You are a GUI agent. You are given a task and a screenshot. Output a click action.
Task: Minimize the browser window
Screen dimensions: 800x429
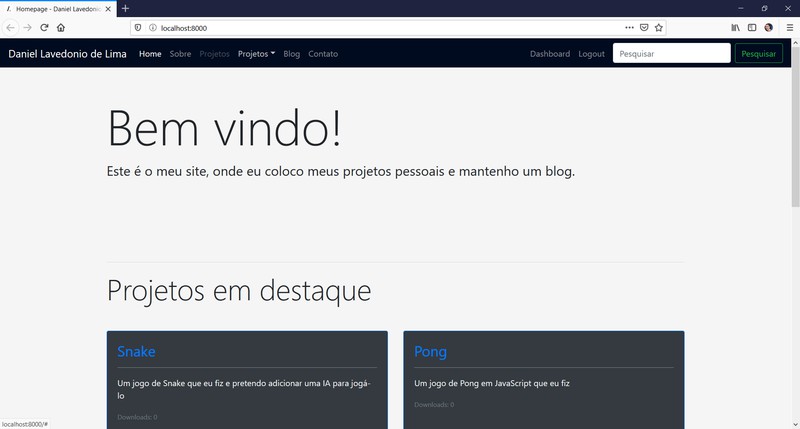pyautogui.click(x=741, y=8)
